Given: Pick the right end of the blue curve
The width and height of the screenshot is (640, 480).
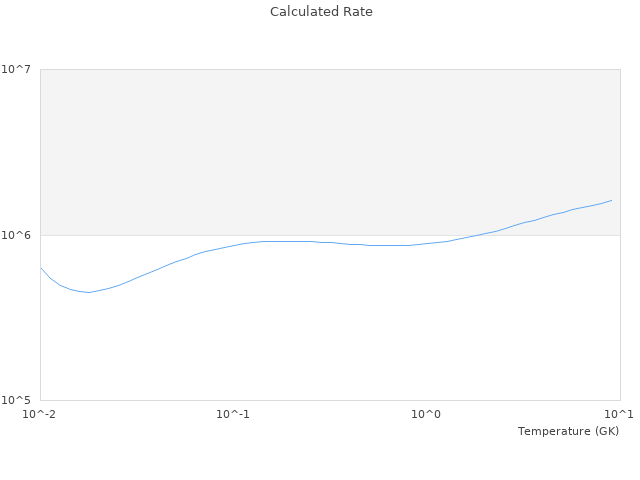Looking at the screenshot, I should pos(612,200).
